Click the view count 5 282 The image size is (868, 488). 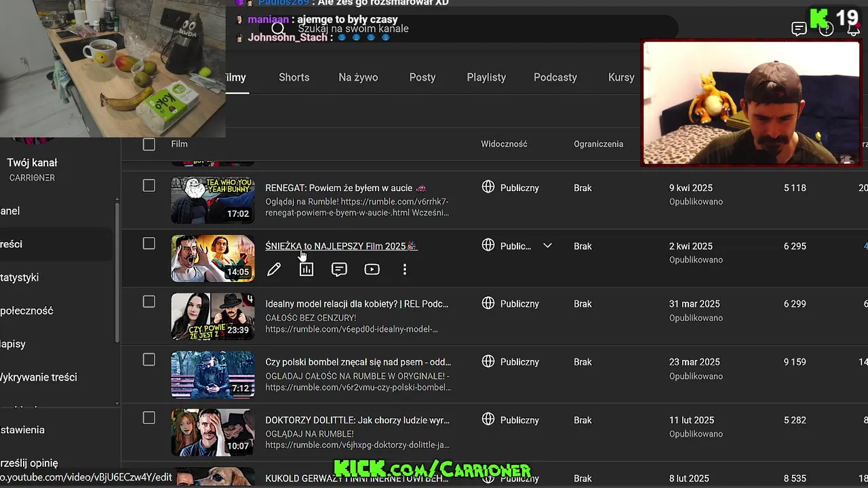click(795, 420)
